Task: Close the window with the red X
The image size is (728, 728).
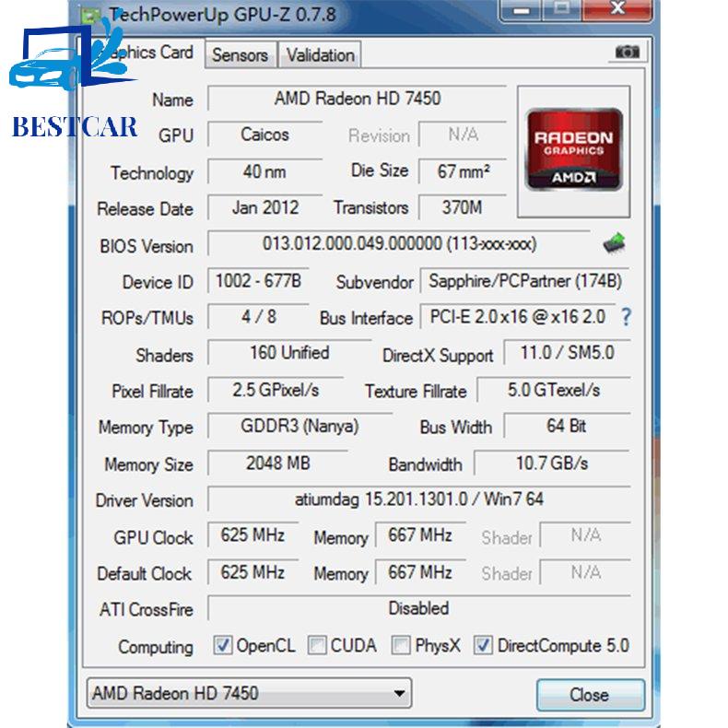Action: 618,9
